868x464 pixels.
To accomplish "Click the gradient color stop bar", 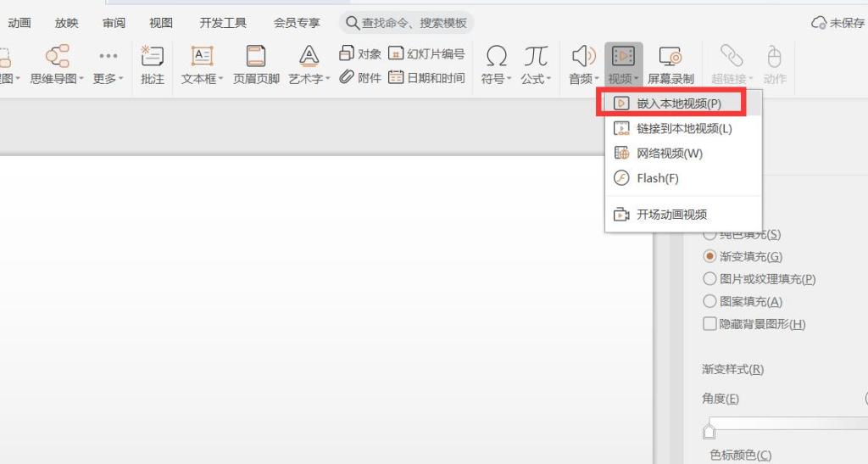I will (x=789, y=423).
